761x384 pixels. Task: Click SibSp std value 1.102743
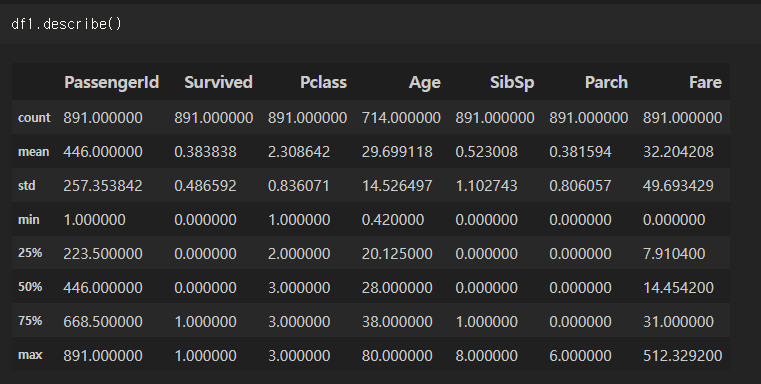coord(486,185)
